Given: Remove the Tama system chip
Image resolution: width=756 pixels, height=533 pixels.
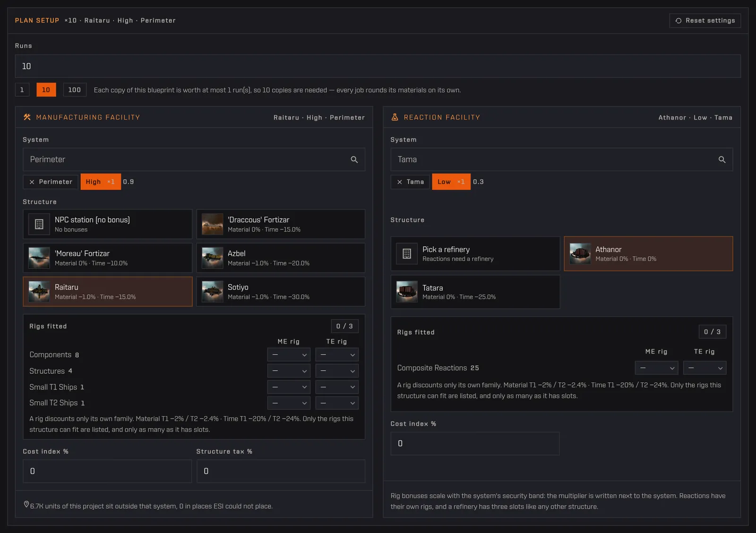Looking at the screenshot, I should [x=399, y=182].
